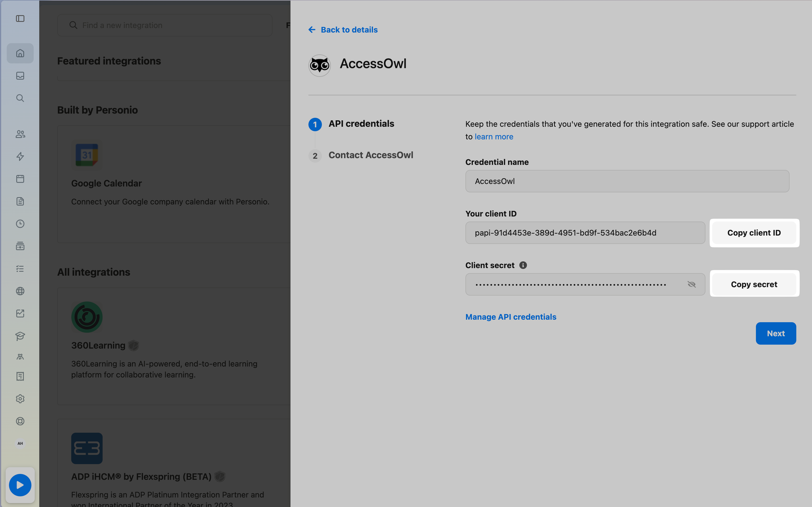The width and height of the screenshot is (812, 507).
Task: Open the Home sidebar icon
Action: coord(20,53)
